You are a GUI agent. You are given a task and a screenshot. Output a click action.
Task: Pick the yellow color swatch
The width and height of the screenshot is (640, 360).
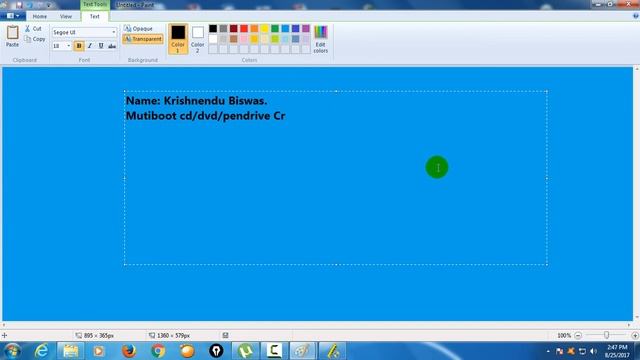click(x=264, y=28)
